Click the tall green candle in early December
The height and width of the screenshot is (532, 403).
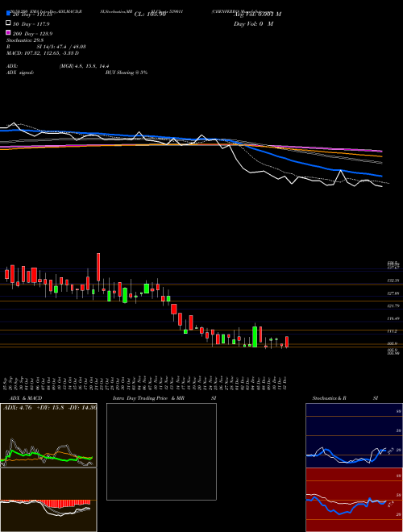tap(255, 337)
